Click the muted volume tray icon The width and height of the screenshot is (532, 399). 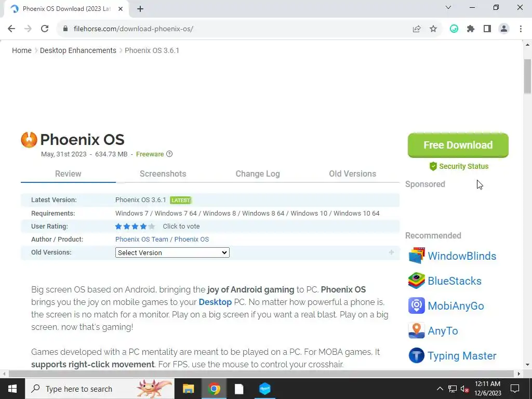(465, 389)
